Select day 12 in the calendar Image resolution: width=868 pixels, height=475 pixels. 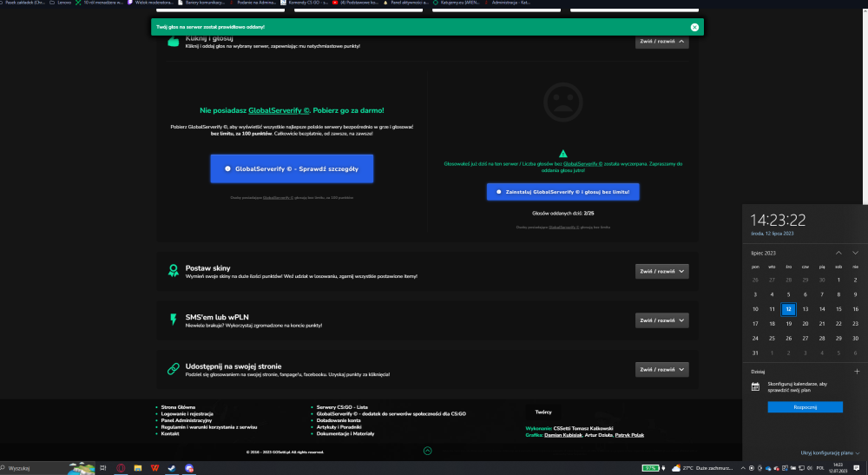pyautogui.click(x=788, y=309)
